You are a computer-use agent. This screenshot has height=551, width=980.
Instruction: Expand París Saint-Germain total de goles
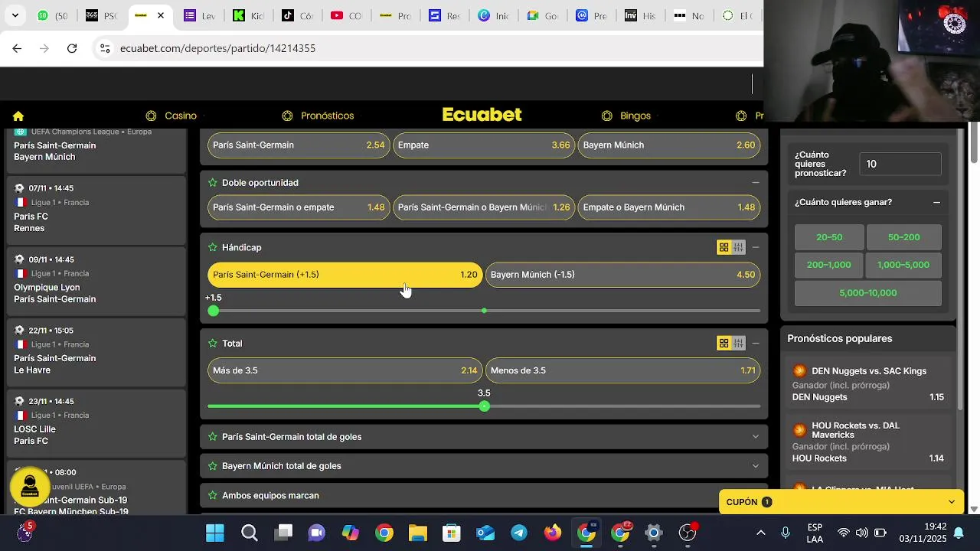coord(756,437)
